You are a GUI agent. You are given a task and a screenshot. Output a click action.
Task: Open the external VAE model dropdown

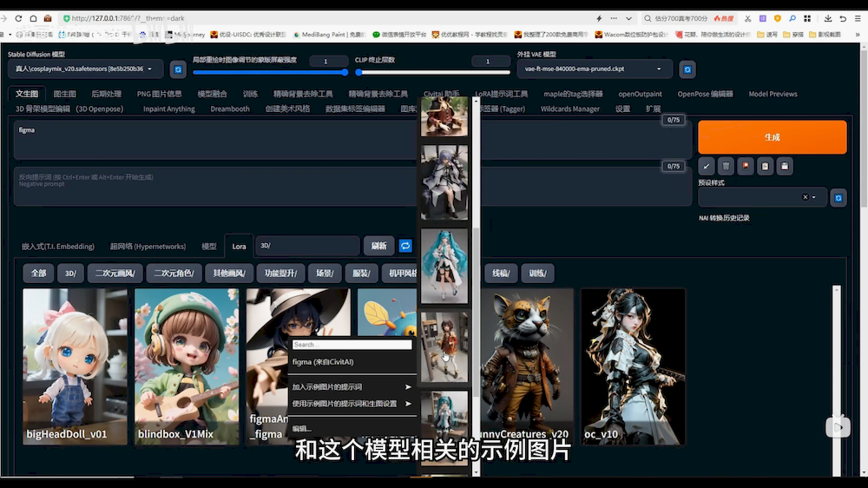click(x=593, y=69)
